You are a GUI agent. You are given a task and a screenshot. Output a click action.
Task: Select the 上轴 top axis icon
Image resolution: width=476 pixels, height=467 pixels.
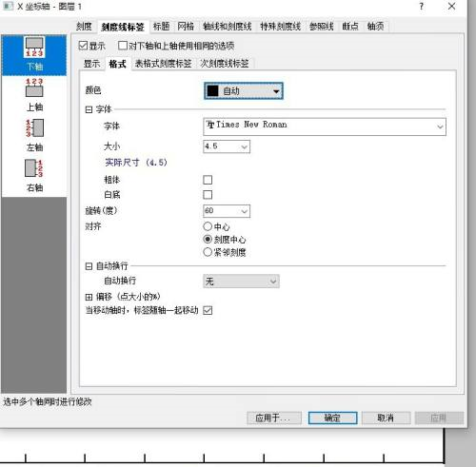tap(34, 95)
